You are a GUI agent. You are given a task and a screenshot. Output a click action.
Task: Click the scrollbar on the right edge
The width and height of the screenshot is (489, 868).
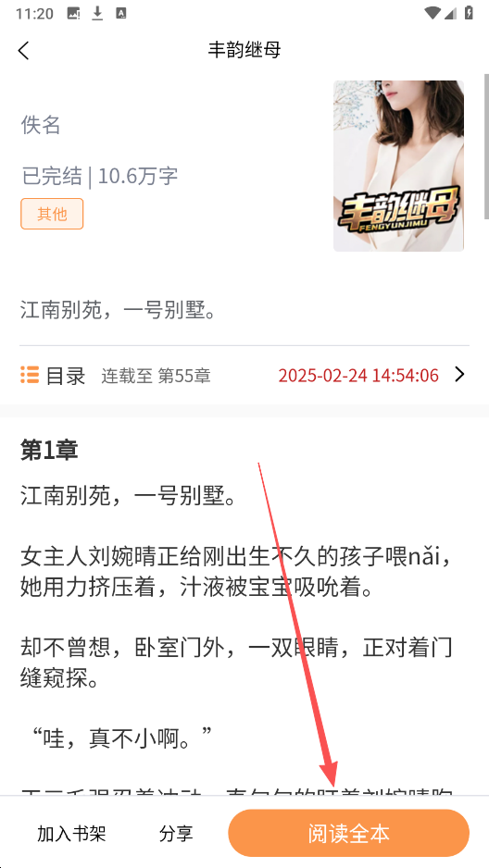point(486,147)
